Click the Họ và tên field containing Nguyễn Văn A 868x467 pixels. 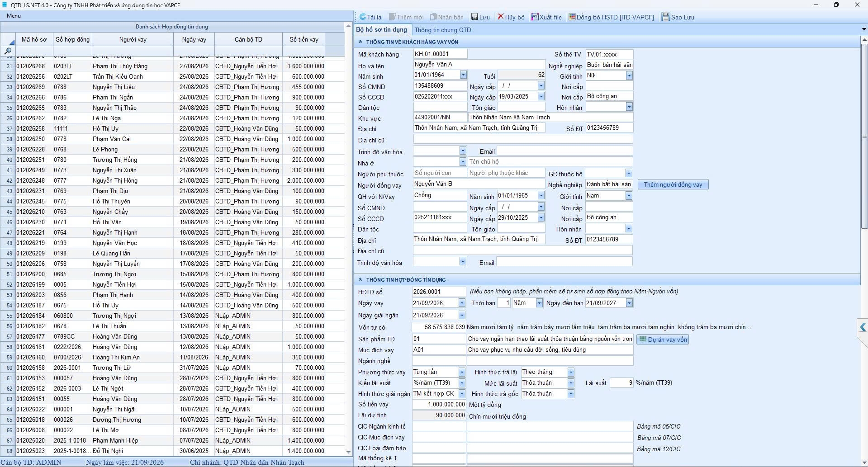coord(479,65)
